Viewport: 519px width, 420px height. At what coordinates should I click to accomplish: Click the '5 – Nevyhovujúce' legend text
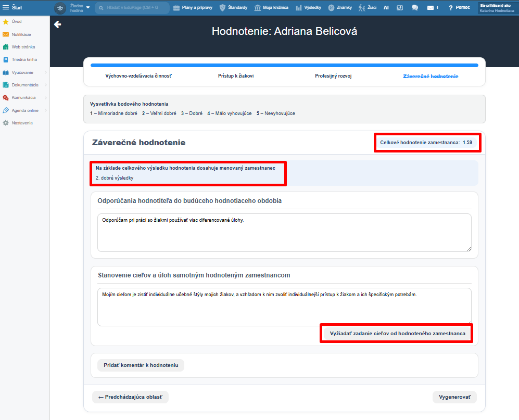[276, 113]
